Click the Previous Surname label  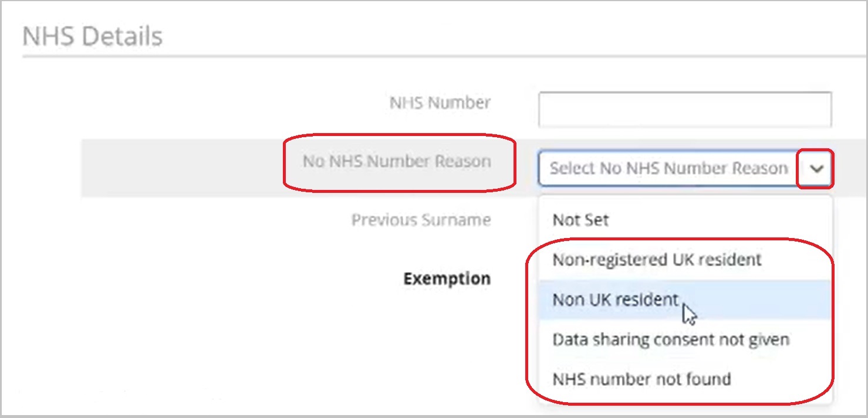[x=421, y=220]
